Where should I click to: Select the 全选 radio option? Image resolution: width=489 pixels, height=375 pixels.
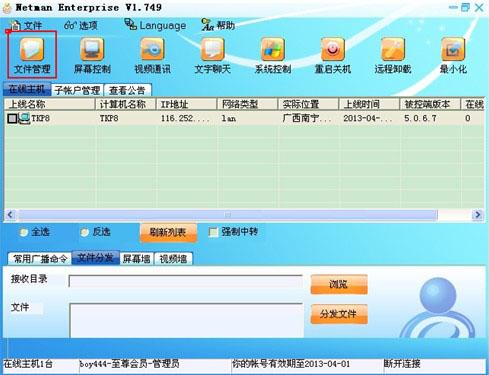pos(23,232)
